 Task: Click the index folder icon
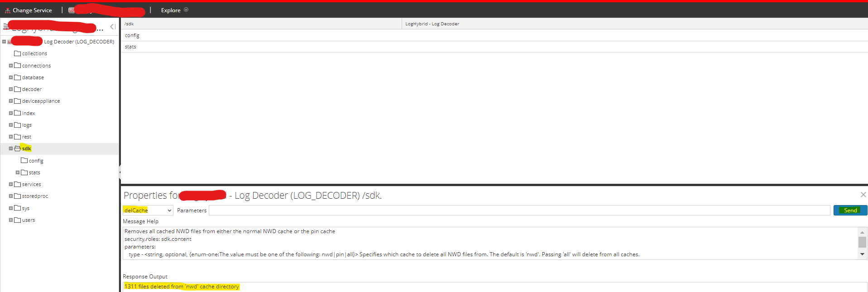pyautogui.click(x=18, y=113)
